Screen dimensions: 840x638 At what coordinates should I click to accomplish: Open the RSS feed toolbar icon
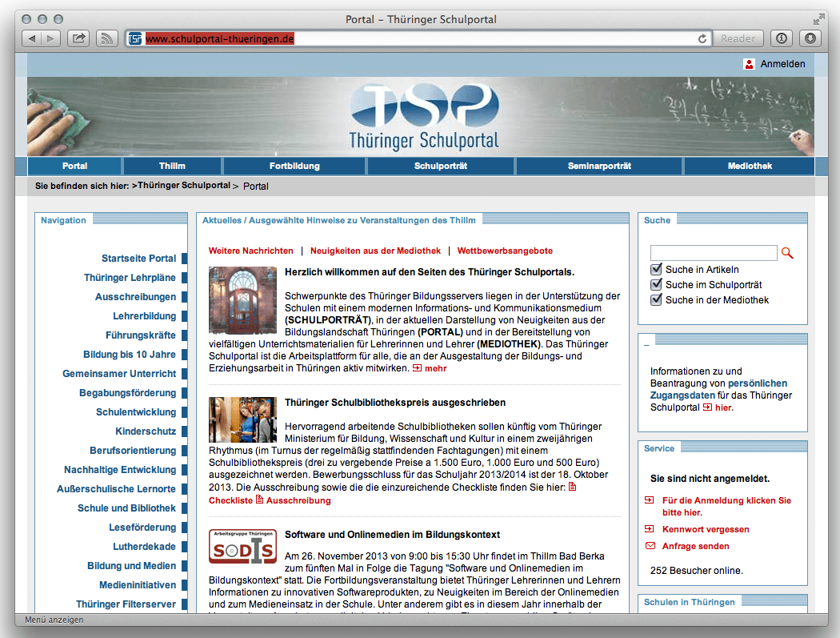[106, 38]
